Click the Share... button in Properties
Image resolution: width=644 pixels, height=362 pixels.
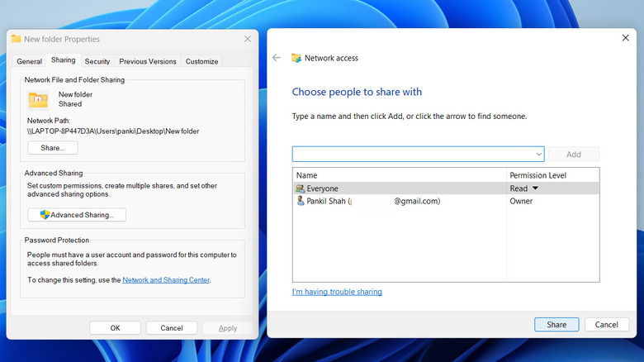tap(53, 148)
